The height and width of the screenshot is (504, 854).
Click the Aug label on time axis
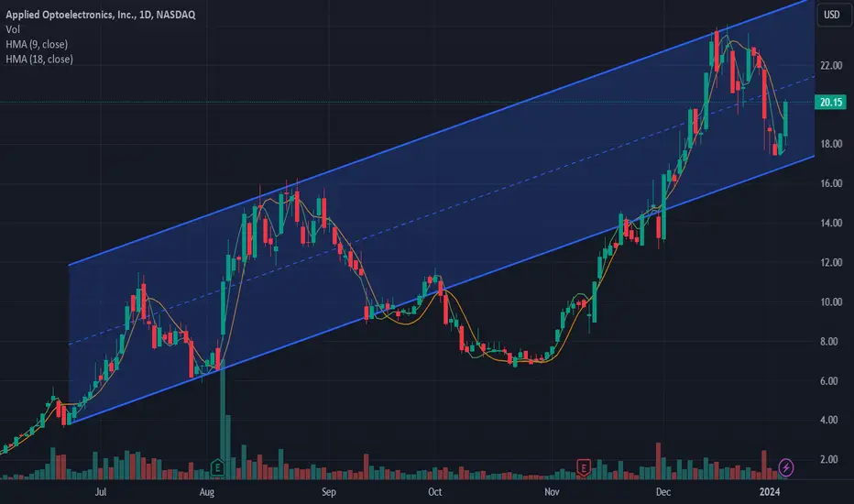click(x=207, y=492)
